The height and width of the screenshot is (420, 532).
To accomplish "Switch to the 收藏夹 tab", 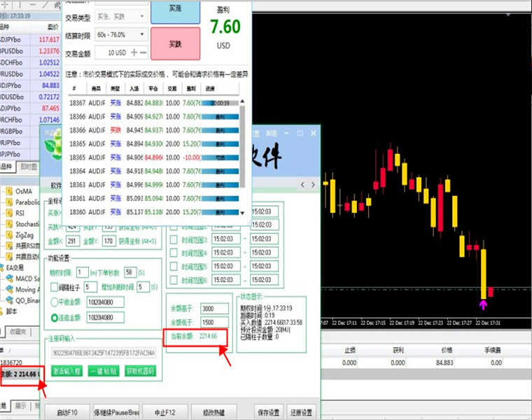I will (18, 332).
